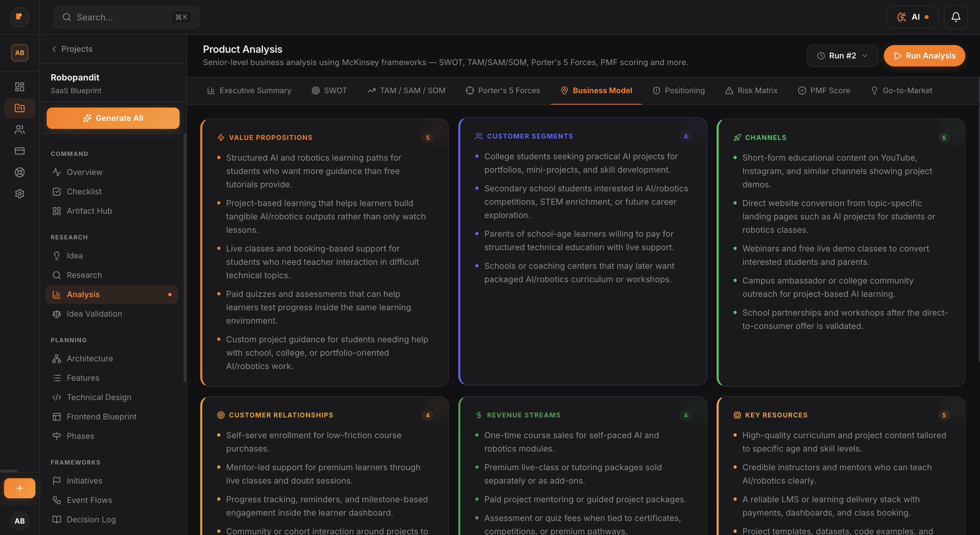Viewport: 980px width, 535px height.
Task: Start a new run with Run Analysis
Action: tap(925, 55)
